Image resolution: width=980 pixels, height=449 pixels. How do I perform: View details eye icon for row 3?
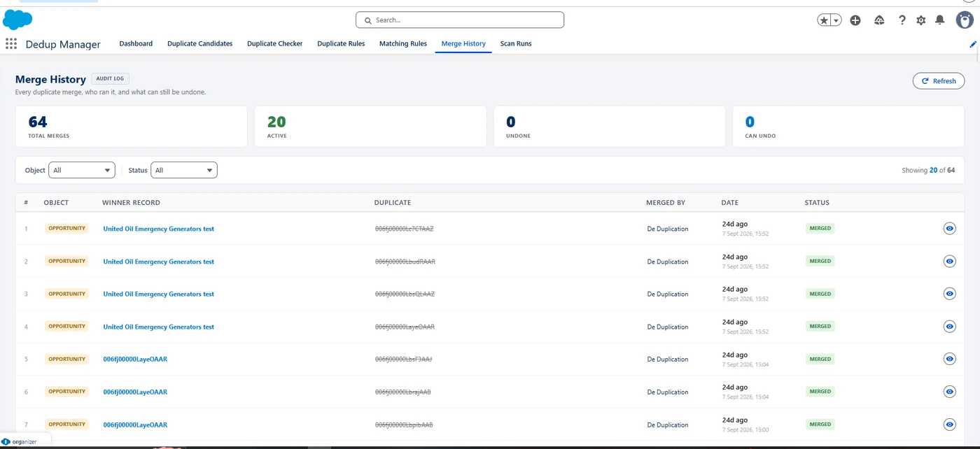[x=949, y=294]
